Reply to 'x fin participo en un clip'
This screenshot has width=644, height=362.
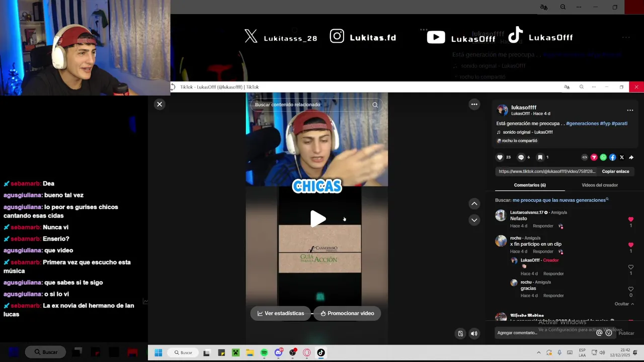coord(543,251)
